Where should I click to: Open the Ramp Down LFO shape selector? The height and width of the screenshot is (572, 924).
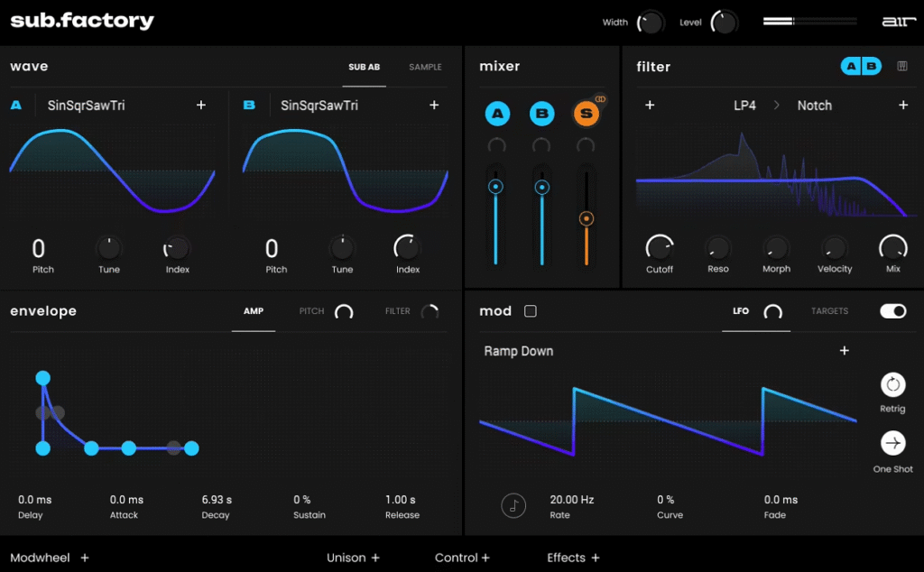click(x=519, y=351)
